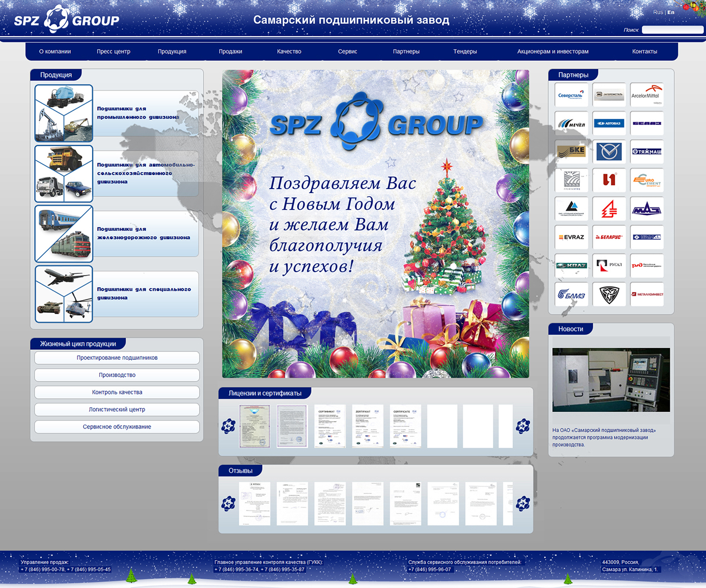Click the Eurocement partner logo
This screenshot has width=706, height=588.
[x=646, y=180]
